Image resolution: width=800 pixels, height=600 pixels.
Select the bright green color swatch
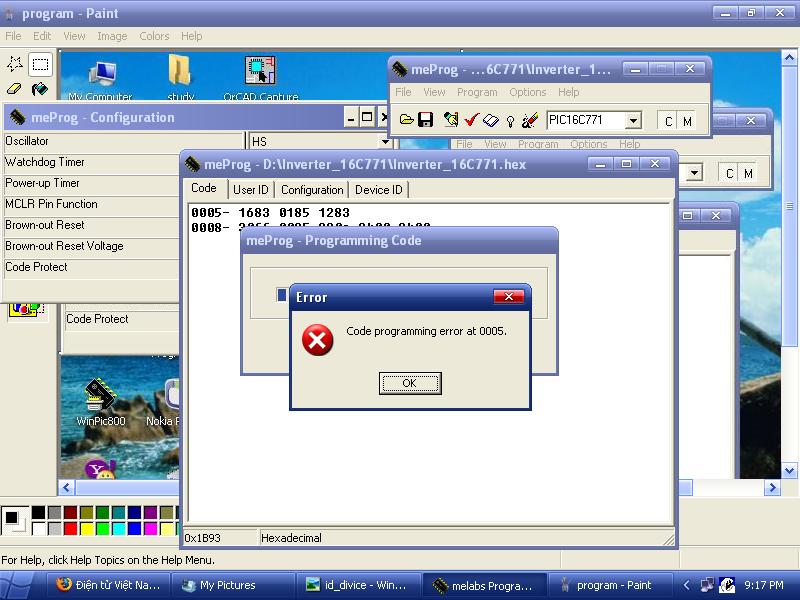(x=103, y=529)
